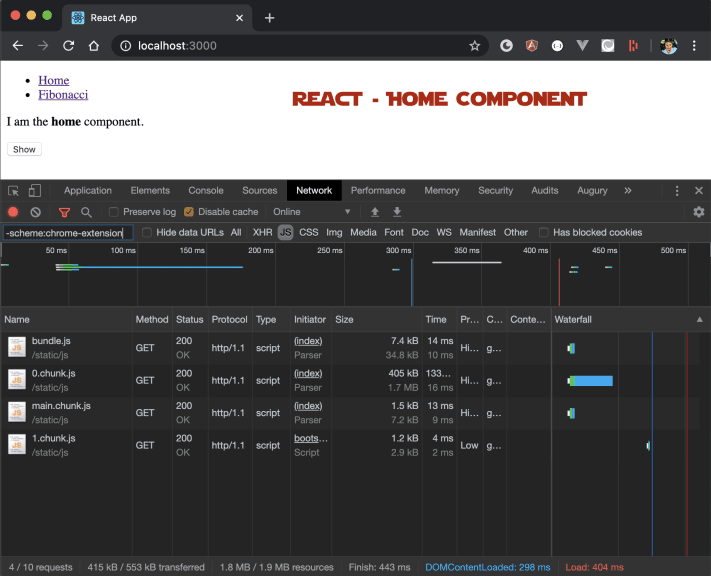Open the browser home page icon

click(94, 46)
